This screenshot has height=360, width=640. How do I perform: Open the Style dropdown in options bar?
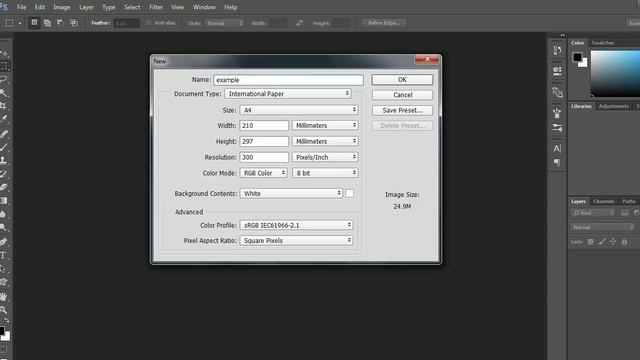[x=224, y=23]
